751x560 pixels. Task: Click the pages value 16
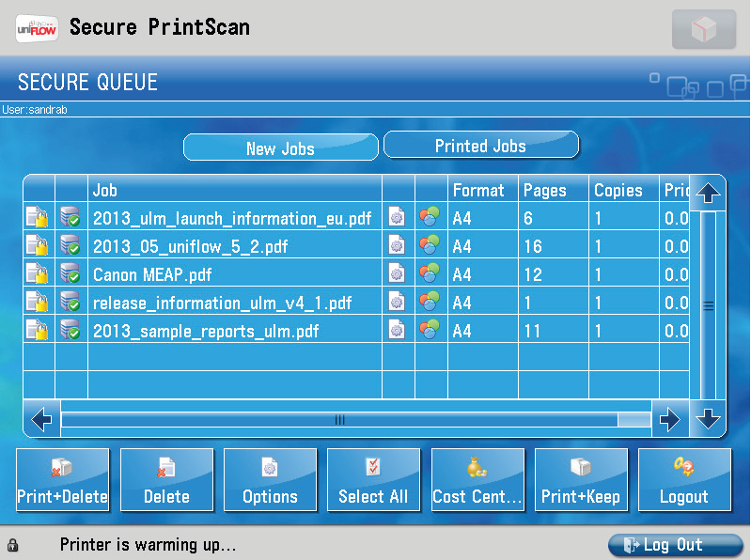click(x=533, y=246)
